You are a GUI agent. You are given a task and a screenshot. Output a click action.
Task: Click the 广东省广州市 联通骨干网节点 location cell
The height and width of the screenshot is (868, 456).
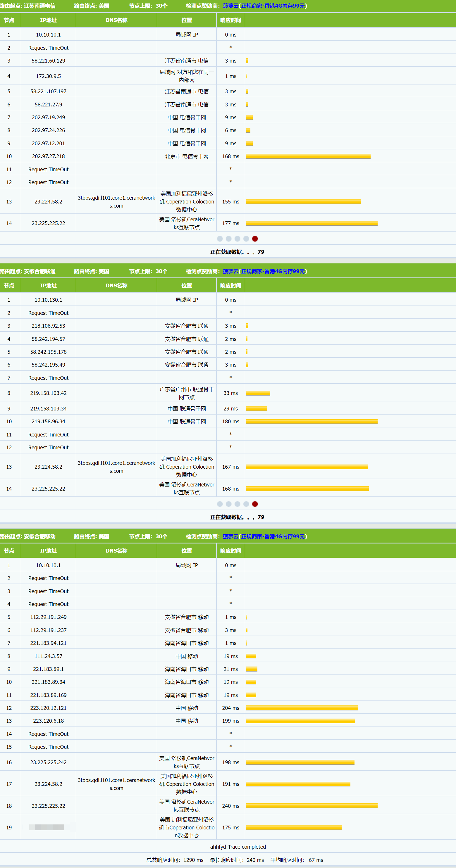[x=187, y=393]
